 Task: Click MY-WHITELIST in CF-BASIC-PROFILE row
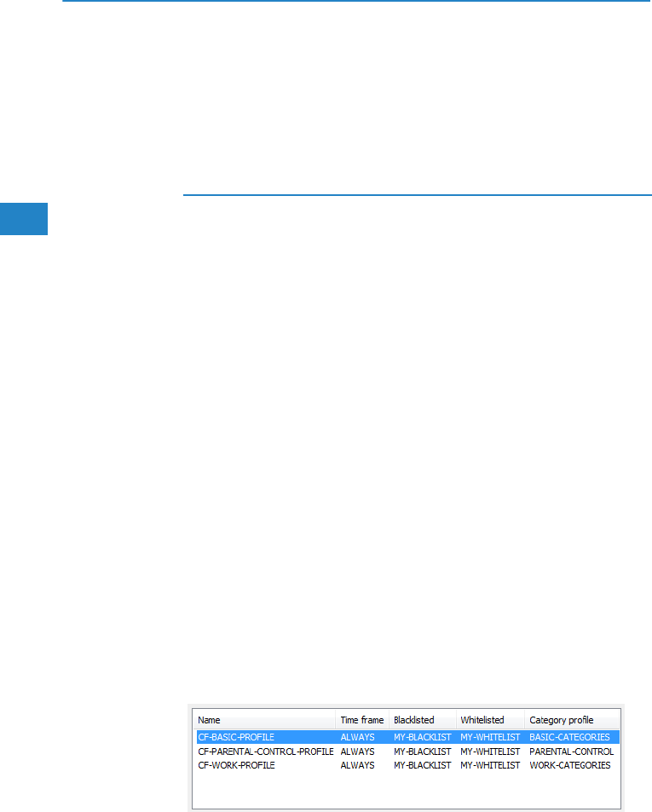[x=490, y=737]
